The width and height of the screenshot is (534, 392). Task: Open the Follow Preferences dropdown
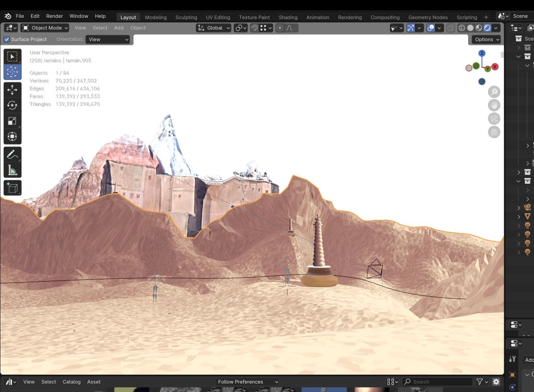pyautogui.click(x=247, y=382)
